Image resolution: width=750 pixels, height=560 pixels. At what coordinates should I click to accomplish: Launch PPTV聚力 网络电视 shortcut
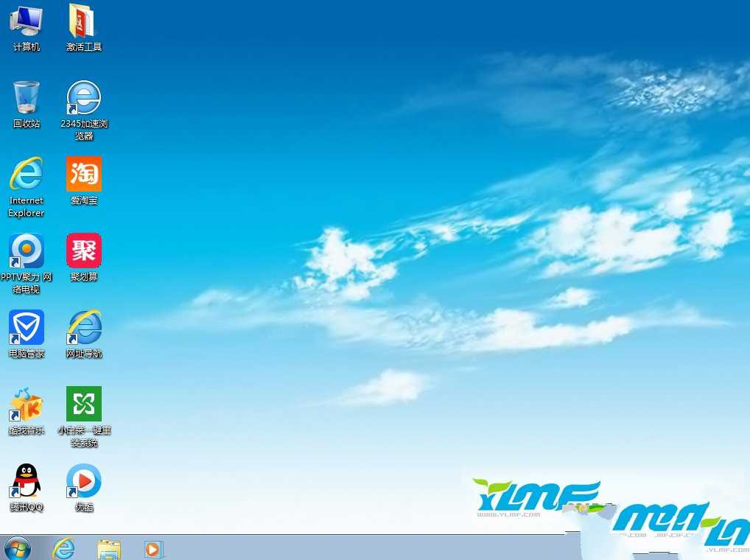26,251
